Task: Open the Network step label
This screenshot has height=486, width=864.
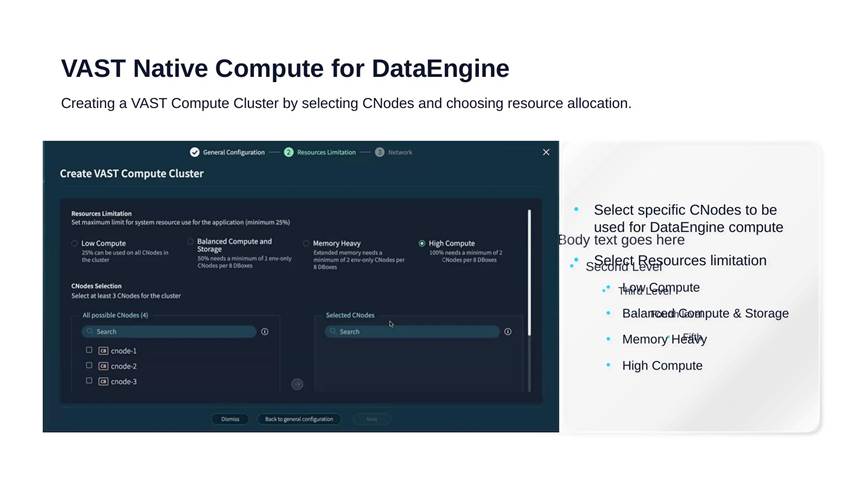Action: click(x=400, y=152)
